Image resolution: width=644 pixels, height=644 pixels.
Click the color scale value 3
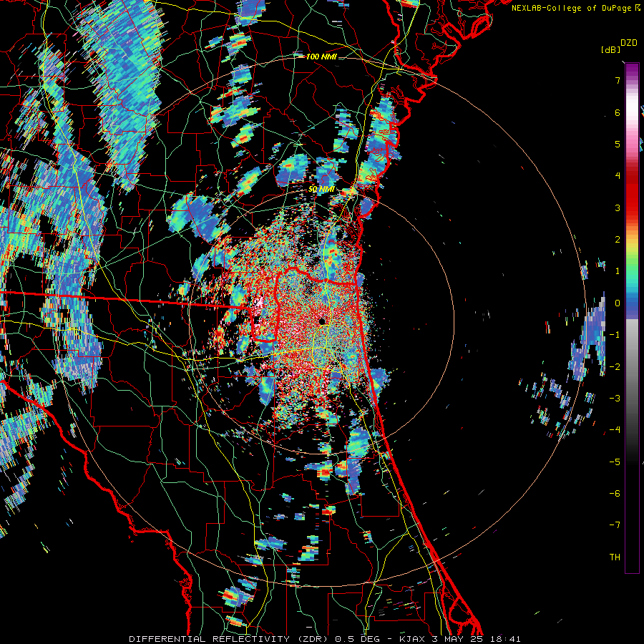tap(618, 208)
